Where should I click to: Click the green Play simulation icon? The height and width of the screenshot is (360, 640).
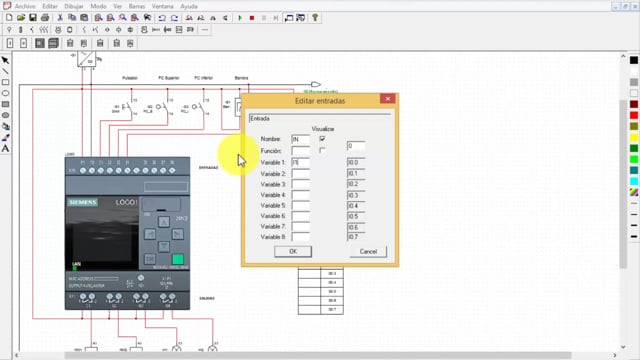[x=240, y=18]
